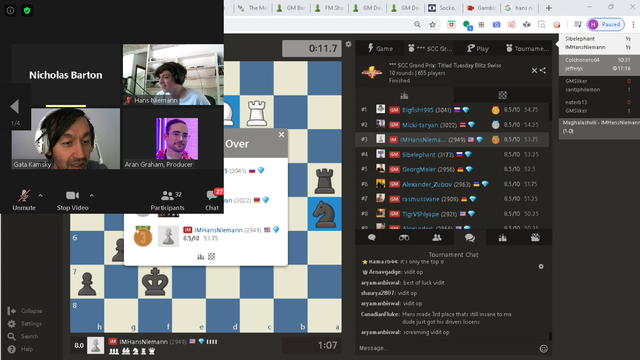Show tournament games chessboard tab

[x=502, y=96]
